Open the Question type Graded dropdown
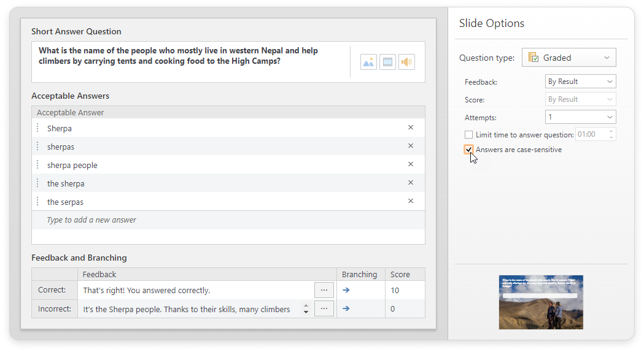Viewport: 644px width, 352px height. tap(568, 58)
